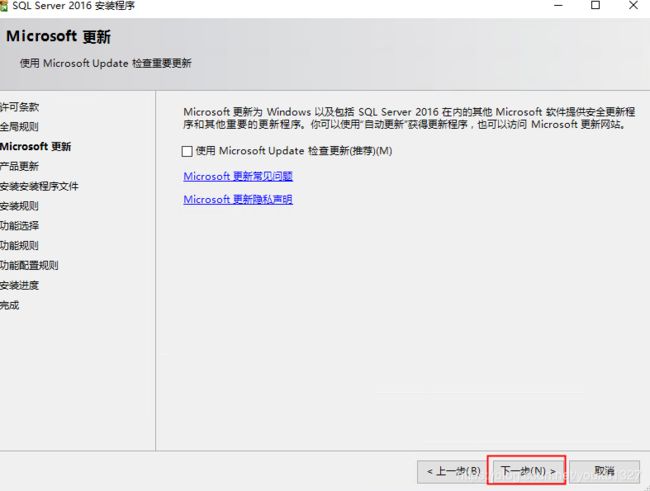
Task: Select 功能规则 step in sidebar
Action: [x=19, y=246]
